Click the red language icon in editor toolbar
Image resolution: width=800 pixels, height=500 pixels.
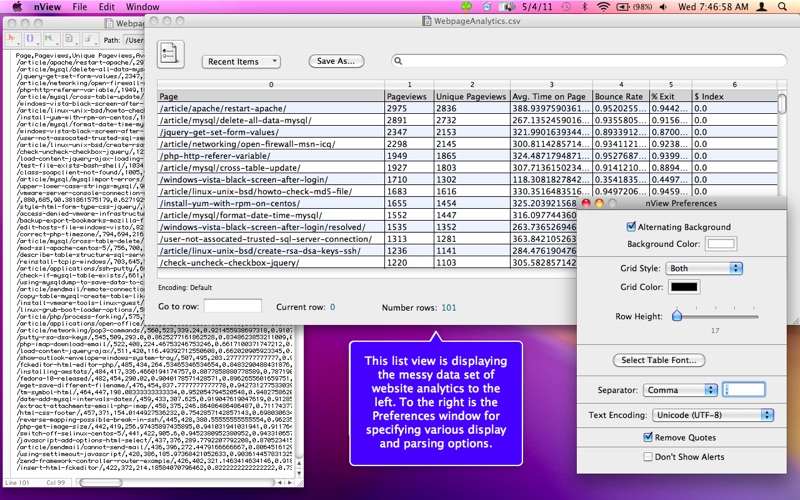click(x=12, y=39)
